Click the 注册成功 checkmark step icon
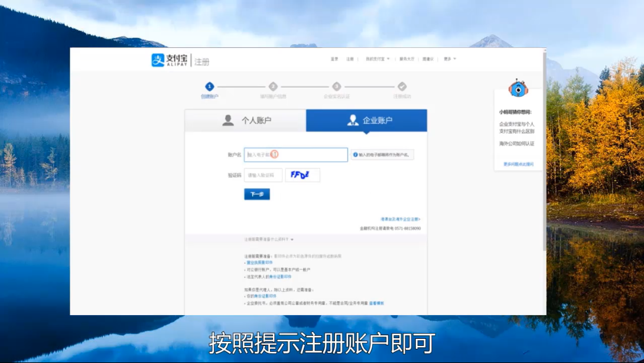Viewport: 644px width, 363px height. [x=402, y=86]
